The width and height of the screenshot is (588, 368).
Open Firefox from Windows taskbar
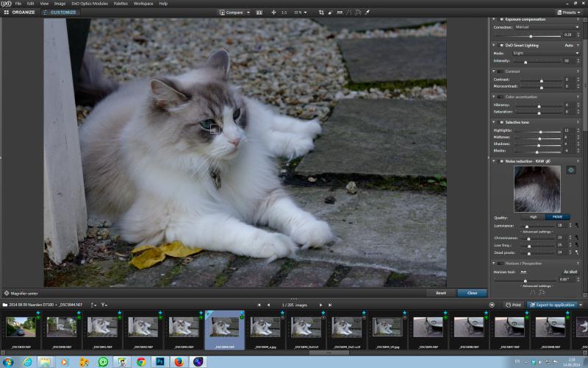[179, 361]
